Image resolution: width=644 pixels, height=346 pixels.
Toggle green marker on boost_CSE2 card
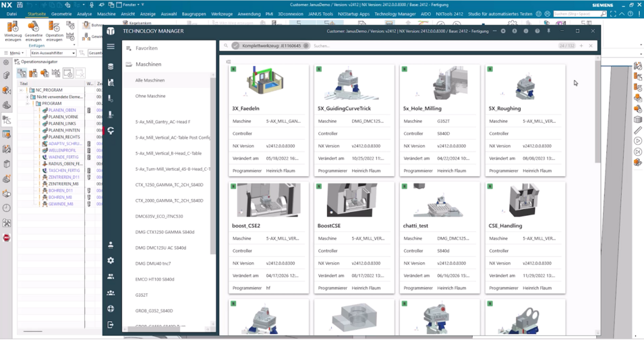point(233,186)
